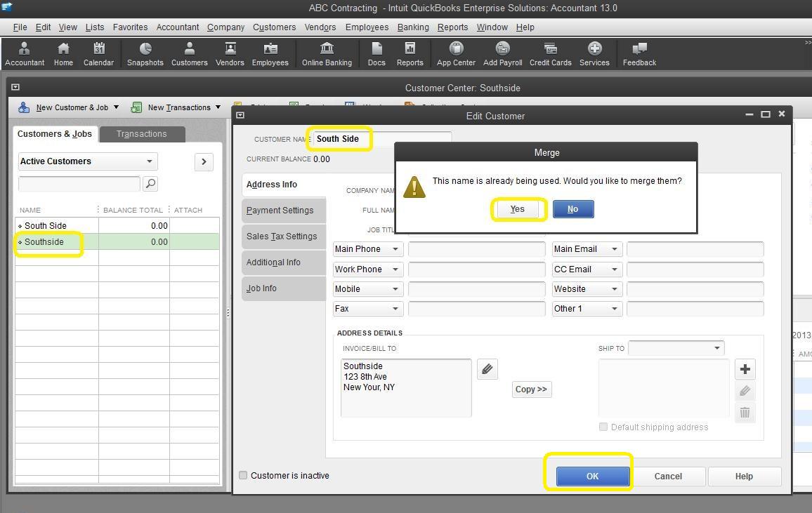Open Services toolbar icon
This screenshot has height=513, width=812.
[x=594, y=54]
